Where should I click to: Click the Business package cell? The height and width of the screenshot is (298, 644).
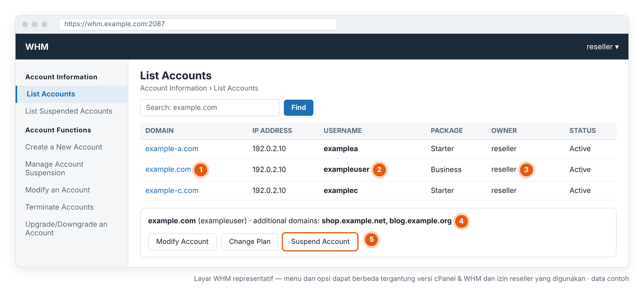click(446, 170)
